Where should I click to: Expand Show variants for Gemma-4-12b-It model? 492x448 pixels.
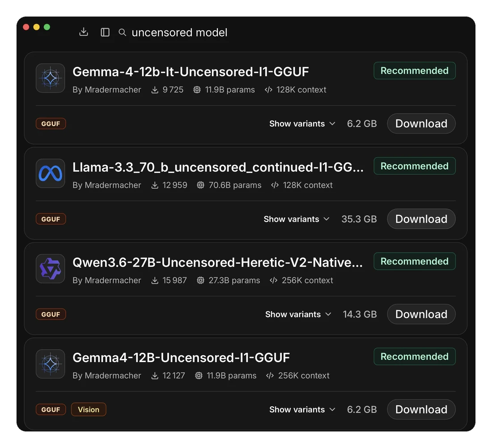tap(302, 124)
